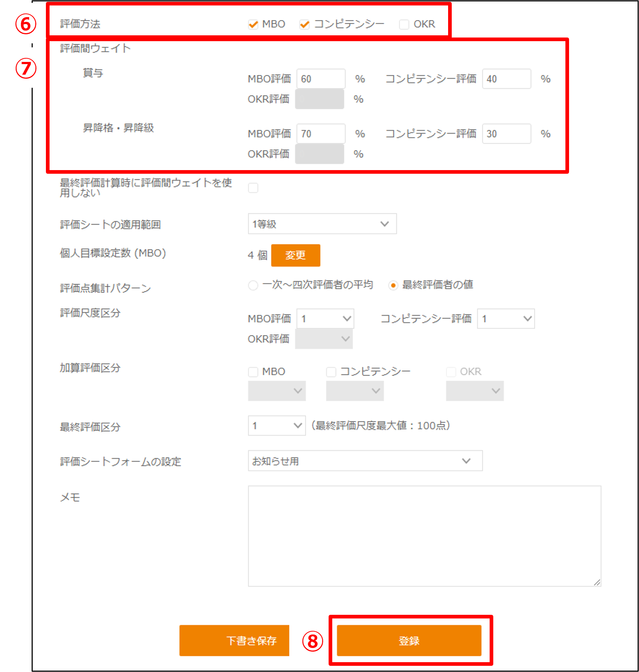The height and width of the screenshot is (672, 639).
Task: Click the 賞与 MBO評価 percentage field showing 60
Action: pyautogui.click(x=320, y=78)
